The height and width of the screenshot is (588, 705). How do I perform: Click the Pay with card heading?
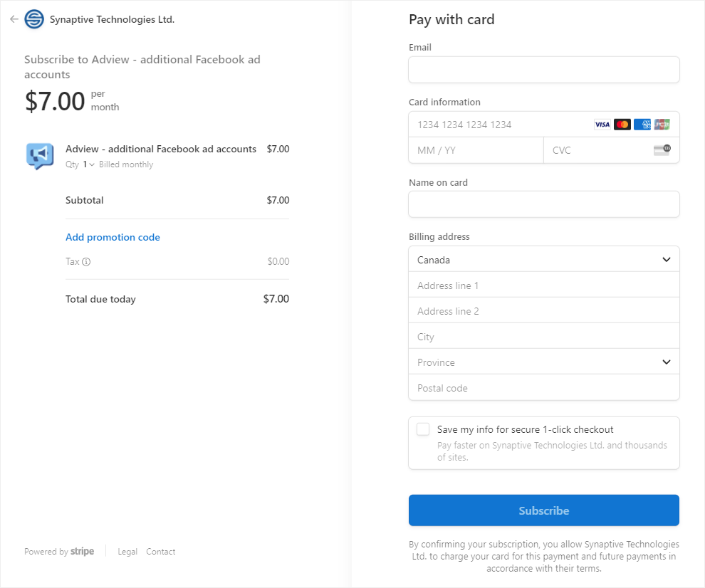coord(451,19)
